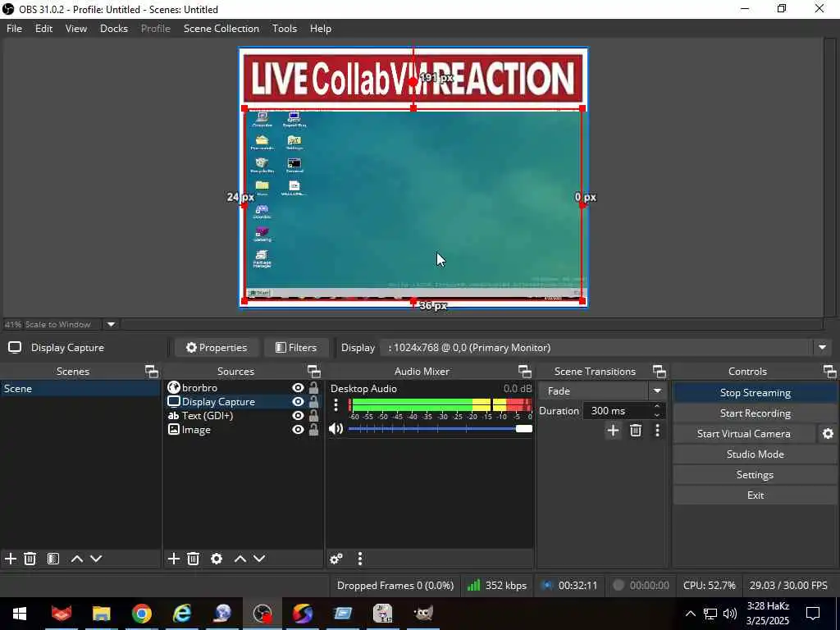Screen dimensions: 840x630
Task: Open File Explorer from the taskbar
Action: (101, 614)
